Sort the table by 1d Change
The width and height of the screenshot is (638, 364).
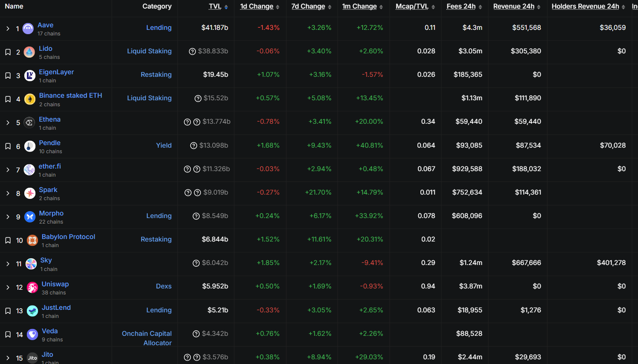[x=256, y=6]
